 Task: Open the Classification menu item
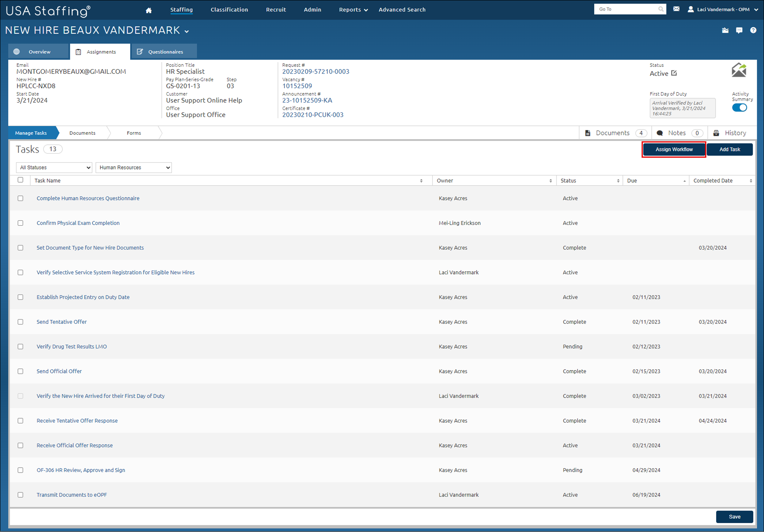coord(229,10)
